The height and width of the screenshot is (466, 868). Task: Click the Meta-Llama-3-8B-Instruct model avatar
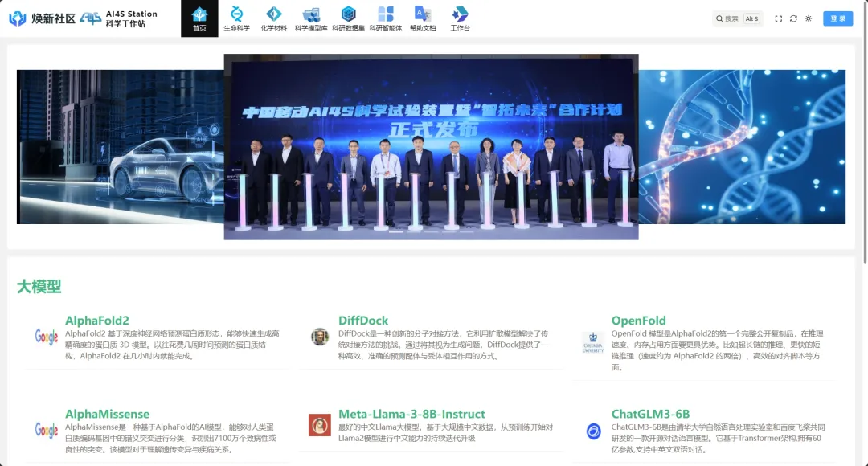pos(320,425)
